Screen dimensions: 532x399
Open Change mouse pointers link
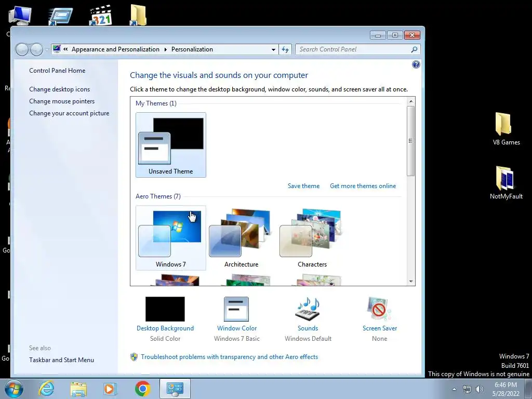coord(62,101)
